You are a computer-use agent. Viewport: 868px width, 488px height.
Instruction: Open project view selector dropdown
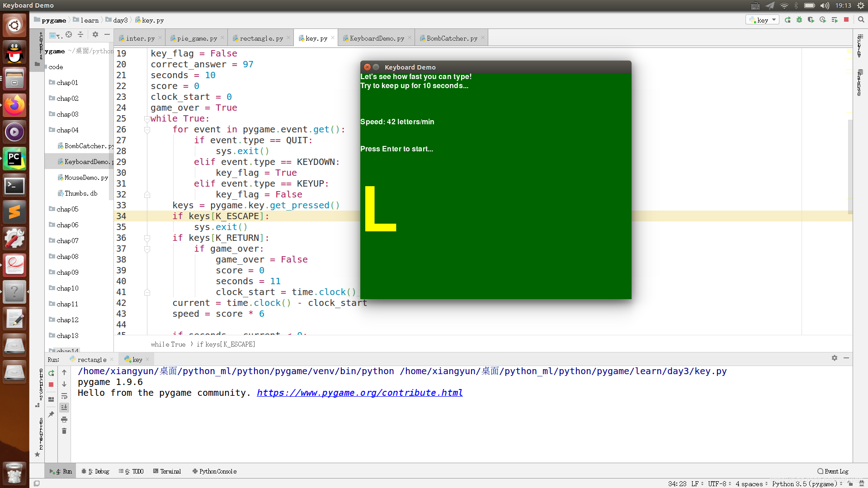[55, 35]
